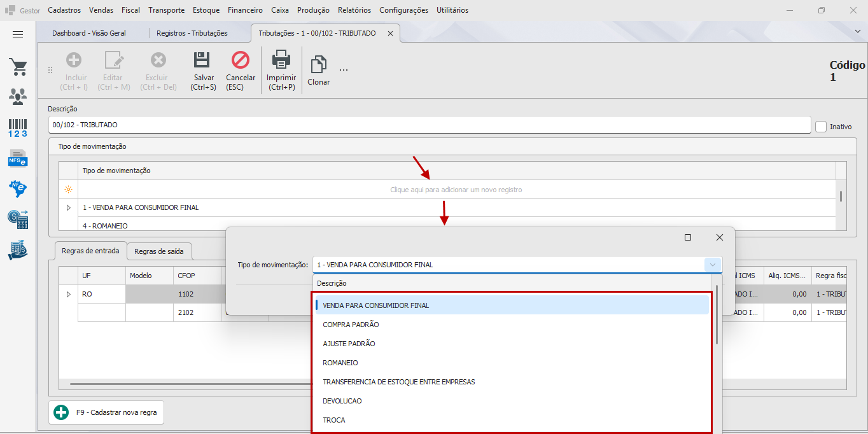Click the Excluir toolbar button

point(158,71)
